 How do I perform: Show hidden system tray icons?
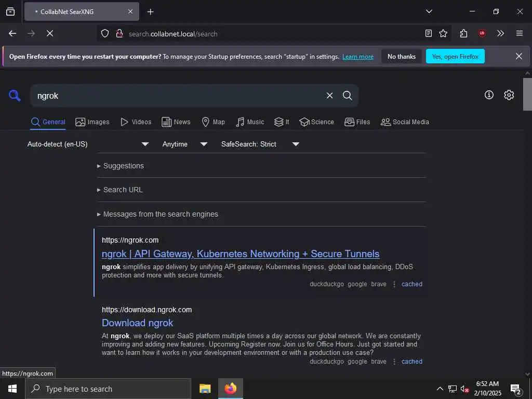click(440, 389)
